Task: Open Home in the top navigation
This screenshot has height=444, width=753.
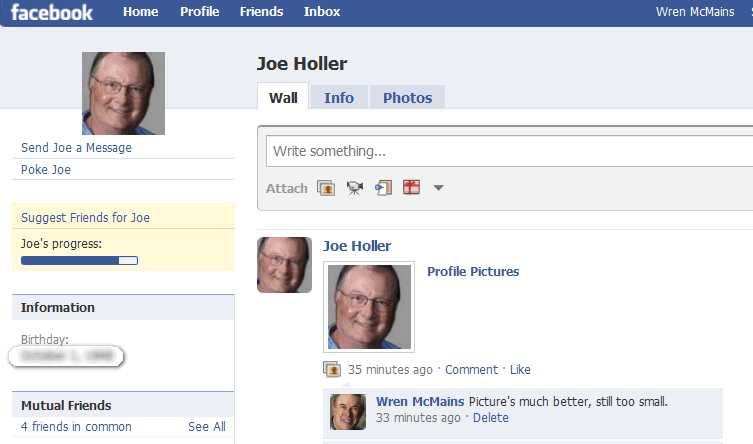Action: [x=140, y=12]
